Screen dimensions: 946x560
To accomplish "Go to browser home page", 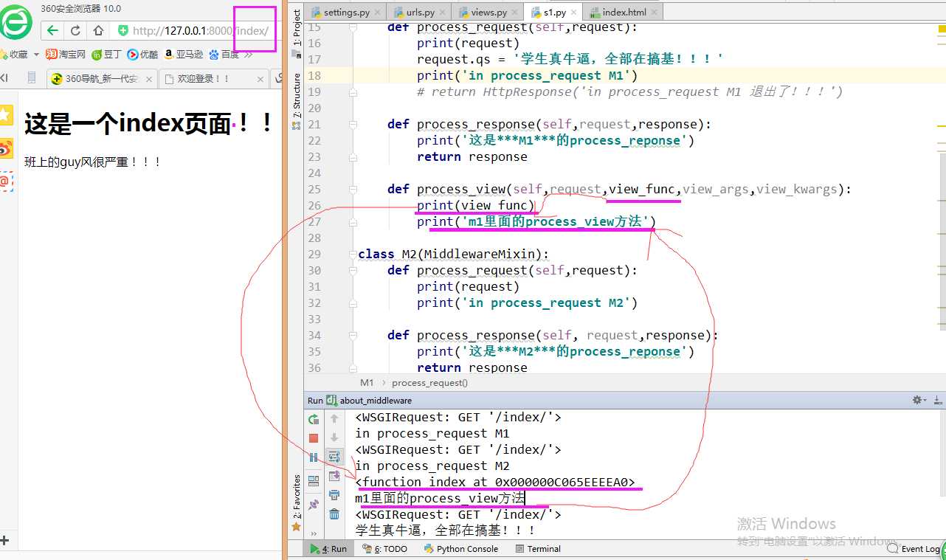I will click(98, 30).
